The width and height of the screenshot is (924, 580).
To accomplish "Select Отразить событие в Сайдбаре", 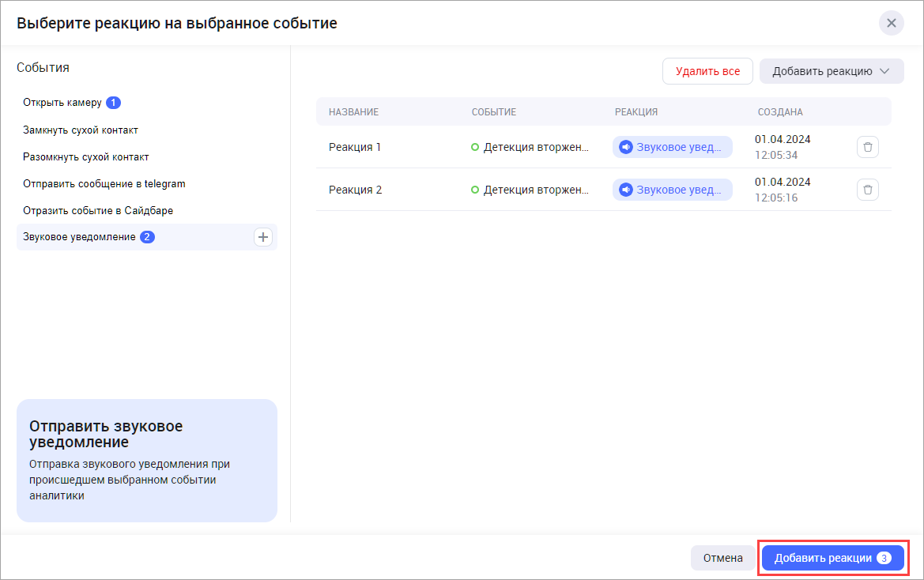I will click(x=97, y=210).
